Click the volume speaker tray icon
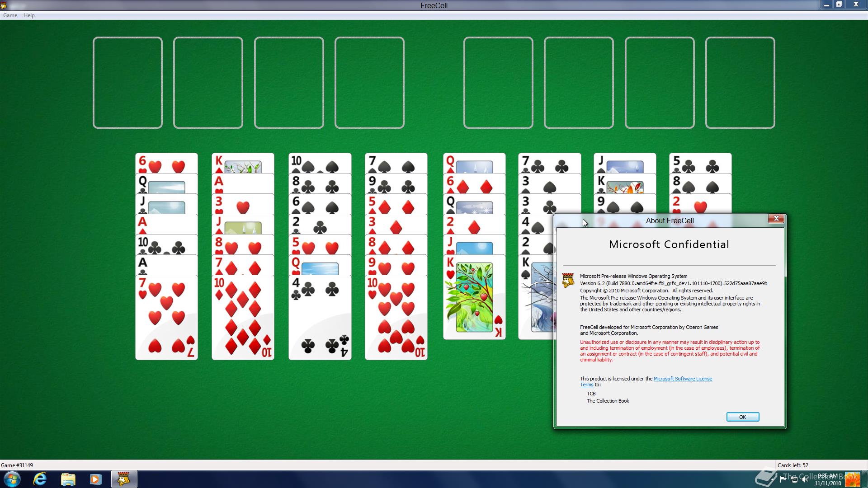The height and width of the screenshot is (488, 868). [805, 480]
